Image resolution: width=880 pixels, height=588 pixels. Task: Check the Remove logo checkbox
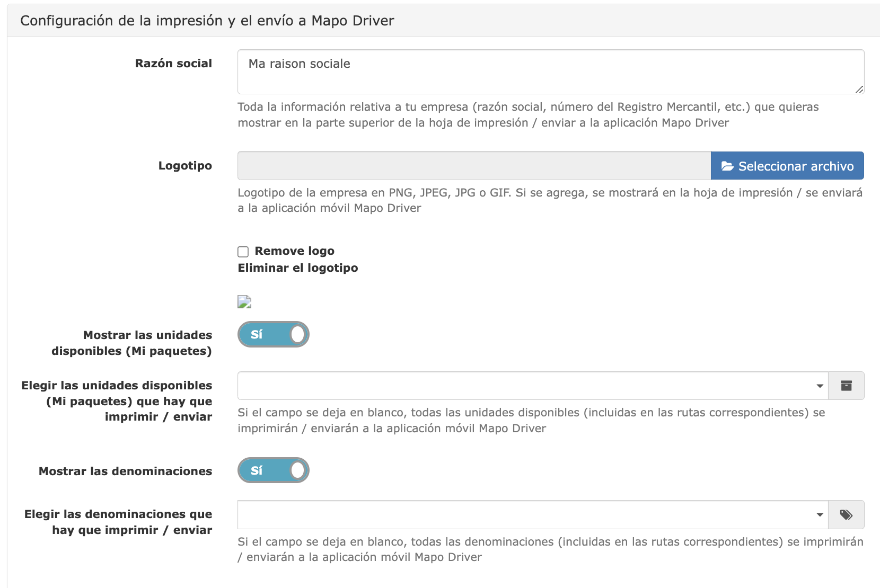click(x=243, y=252)
